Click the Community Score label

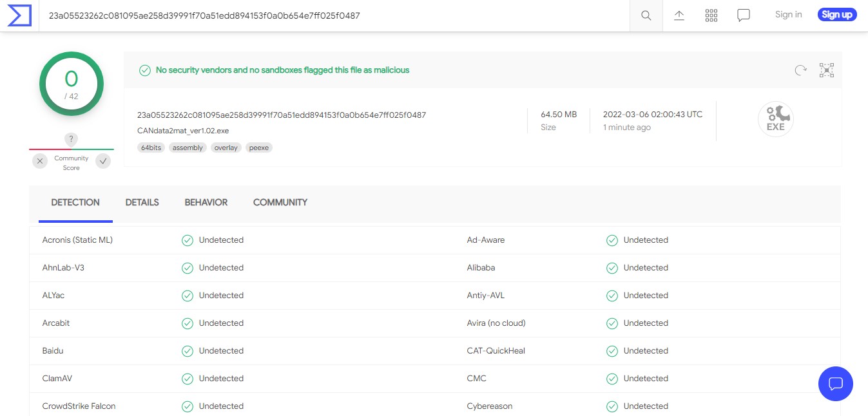(72, 163)
